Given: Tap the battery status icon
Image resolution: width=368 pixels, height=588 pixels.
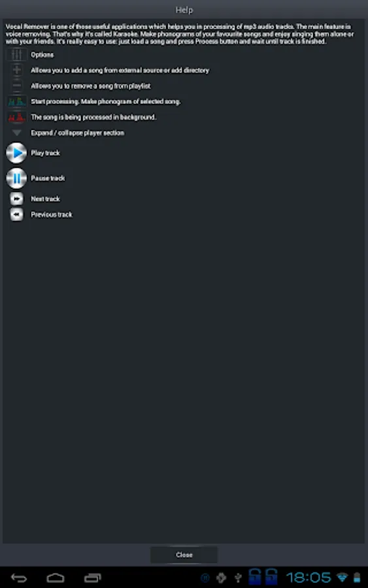Looking at the screenshot, I should (357, 578).
